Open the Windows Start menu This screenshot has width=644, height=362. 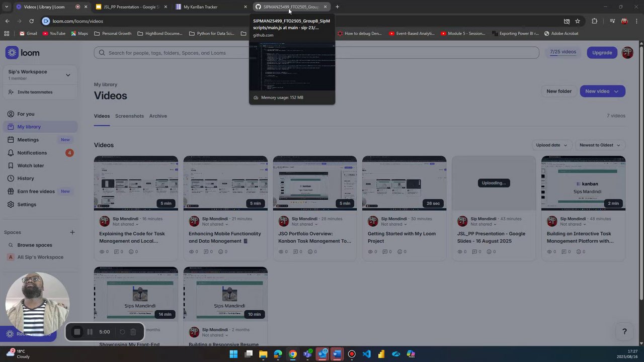[233, 354]
